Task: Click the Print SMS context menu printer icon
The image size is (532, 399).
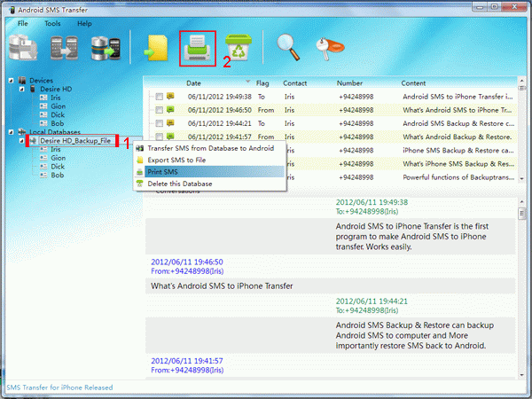Action: tap(139, 172)
